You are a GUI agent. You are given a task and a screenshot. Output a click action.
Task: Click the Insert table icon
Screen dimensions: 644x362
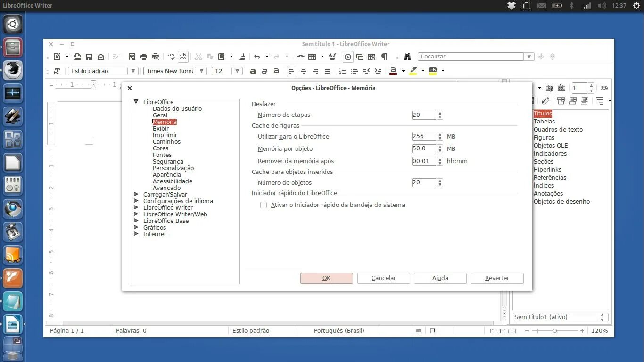[312, 57]
